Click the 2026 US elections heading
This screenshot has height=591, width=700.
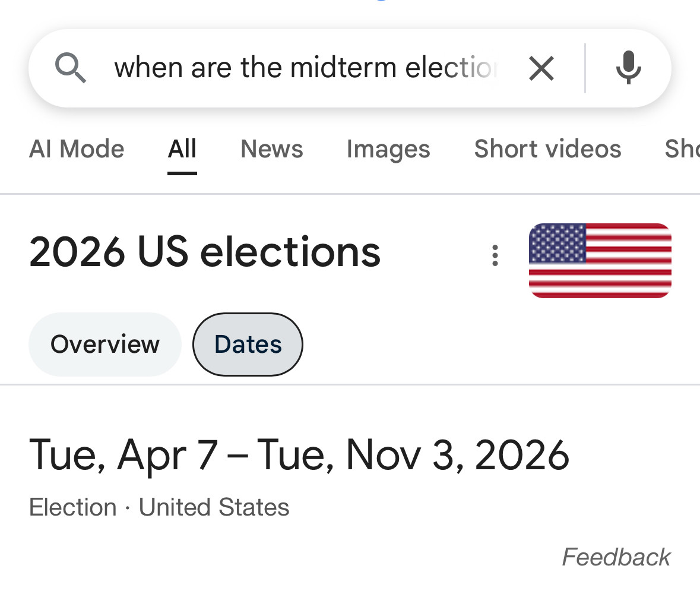pyautogui.click(x=205, y=253)
